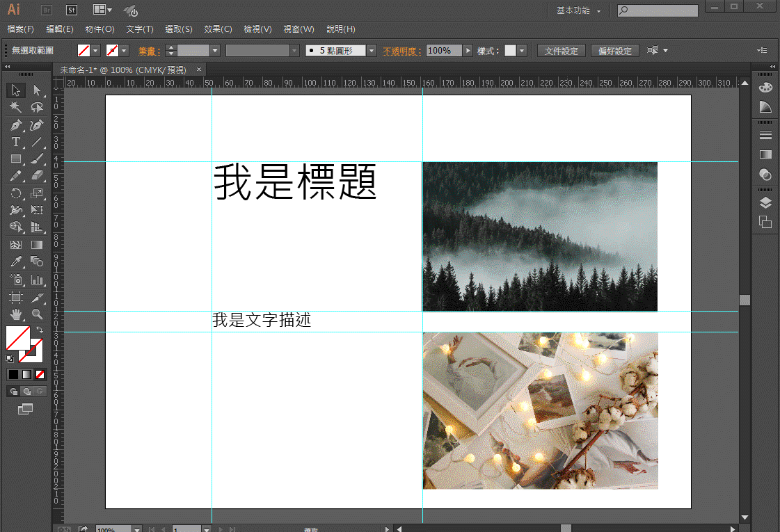Open the 筆畫 stroke panel link
Screen dimensions: 780x532
click(149, 51)
